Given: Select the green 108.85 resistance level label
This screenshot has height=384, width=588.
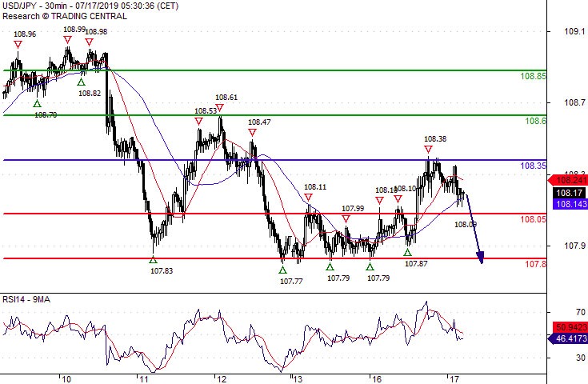Looking at the screenshot, I should click(533, 76).
